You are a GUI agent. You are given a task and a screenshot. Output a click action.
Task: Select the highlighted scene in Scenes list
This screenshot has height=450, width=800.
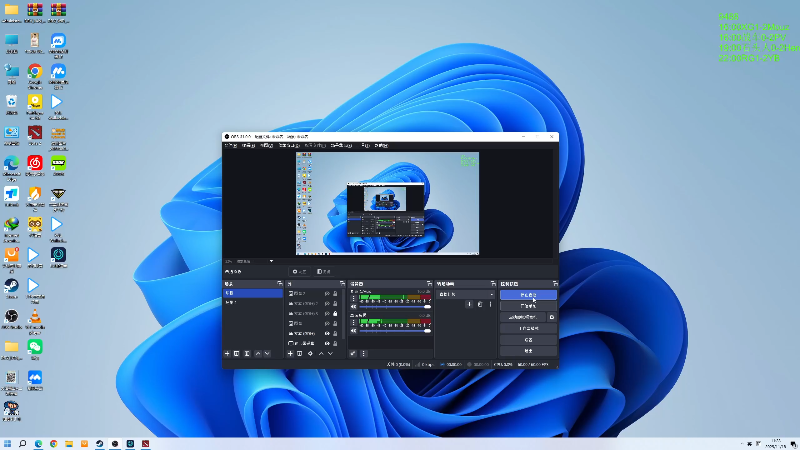pos(253,293)
